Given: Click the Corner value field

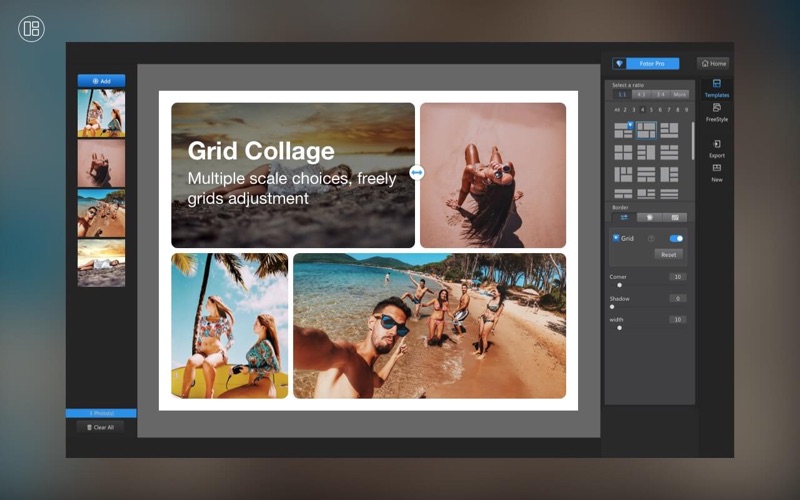Looking at the screenshot, I should pos(678,277).
